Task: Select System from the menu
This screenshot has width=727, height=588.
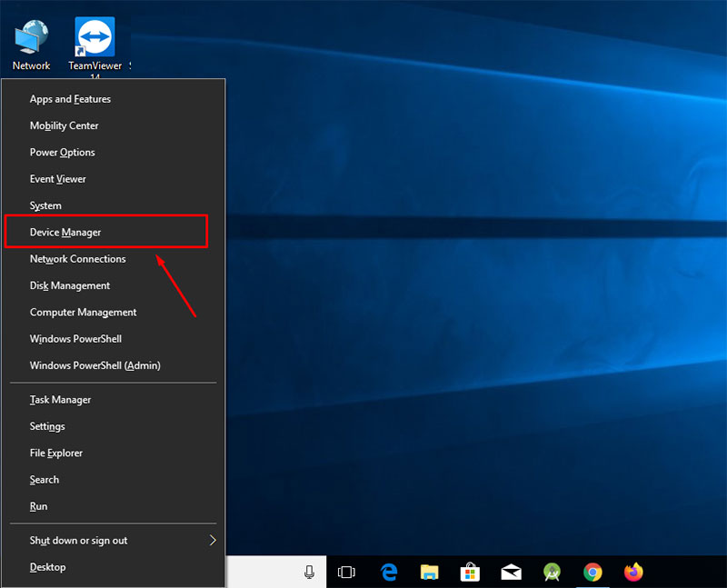Action: [x=113, y=205]
